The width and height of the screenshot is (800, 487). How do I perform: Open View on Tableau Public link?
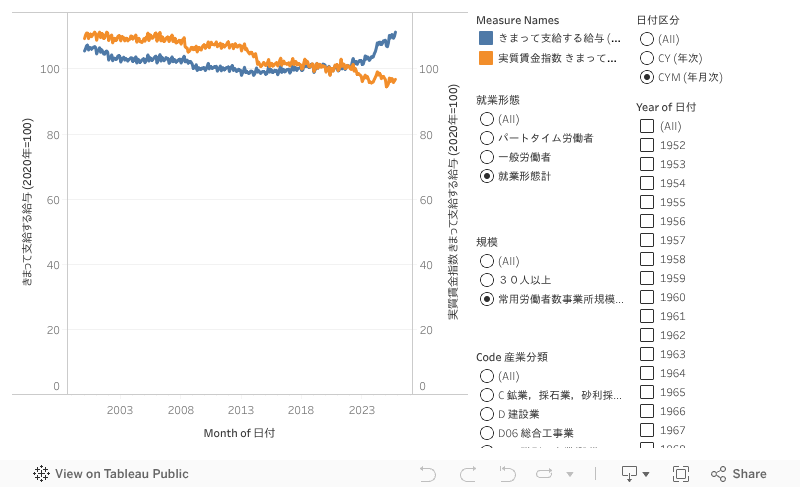(x=121, y=474)
